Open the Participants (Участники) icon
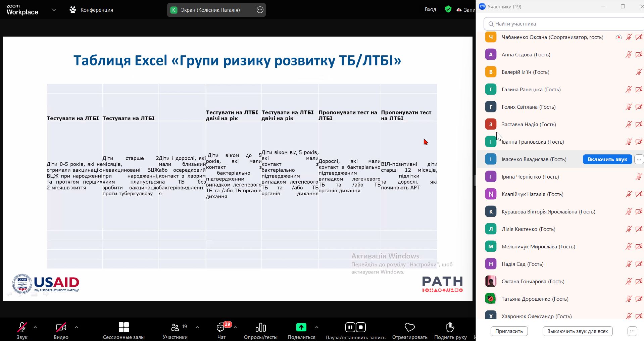This screenshot has width=644, height=341. click(x=175, y=327)
